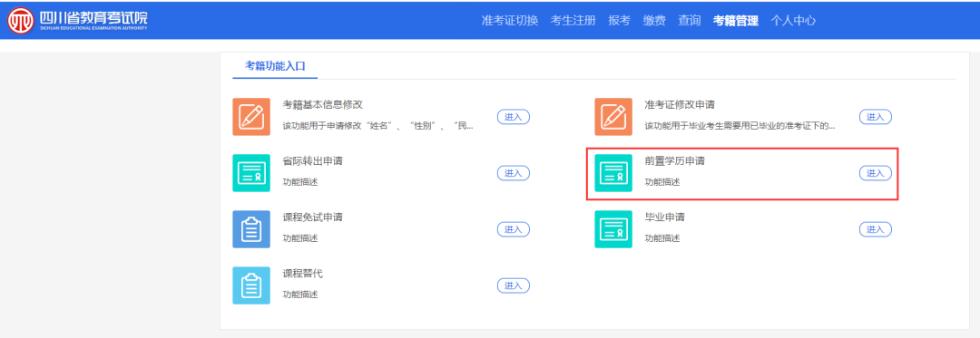The width and height of the screenshot is (980, 338).
Task: Click the teal certificate icon for 前置学历申请
Action: tap(613, 173)
